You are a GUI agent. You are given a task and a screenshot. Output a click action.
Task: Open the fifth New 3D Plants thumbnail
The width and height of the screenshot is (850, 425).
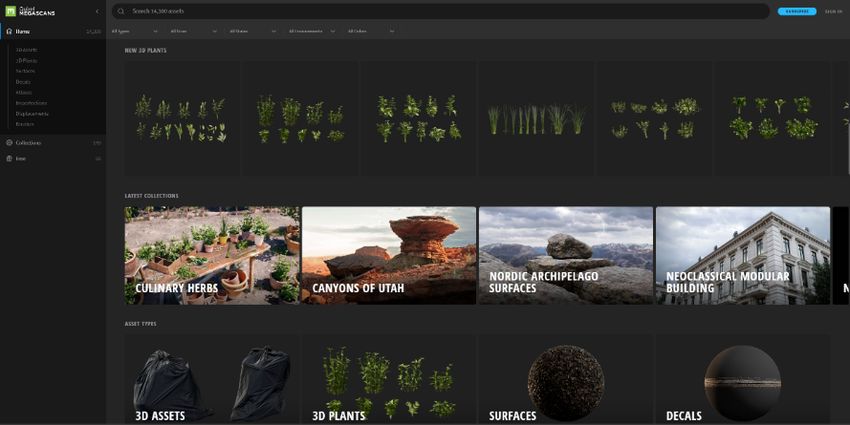(654, 118)
